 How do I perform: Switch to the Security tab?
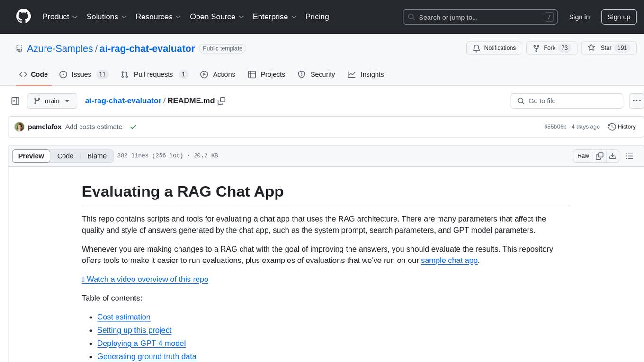316,74
